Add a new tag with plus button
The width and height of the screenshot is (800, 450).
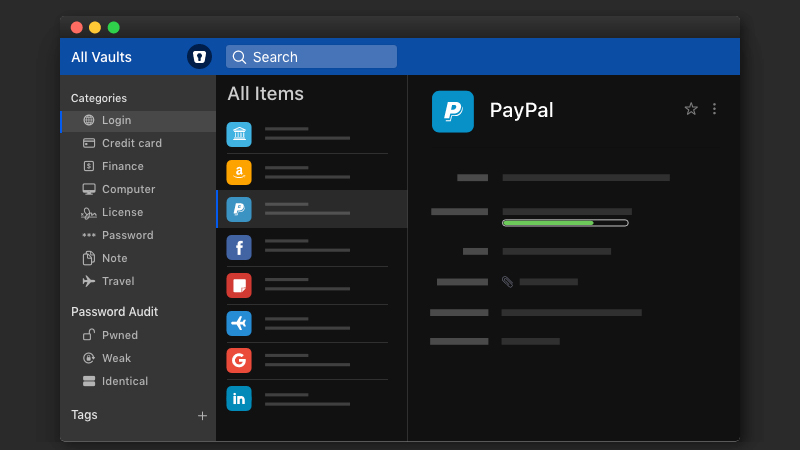pos(203,416)
